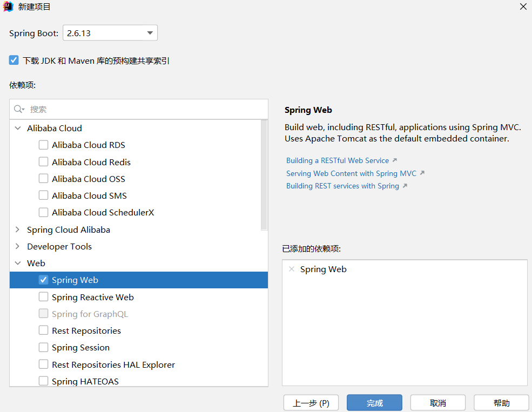
Task: Expand the Spring Cloud Alibaba group
Action: pos(18,229)
